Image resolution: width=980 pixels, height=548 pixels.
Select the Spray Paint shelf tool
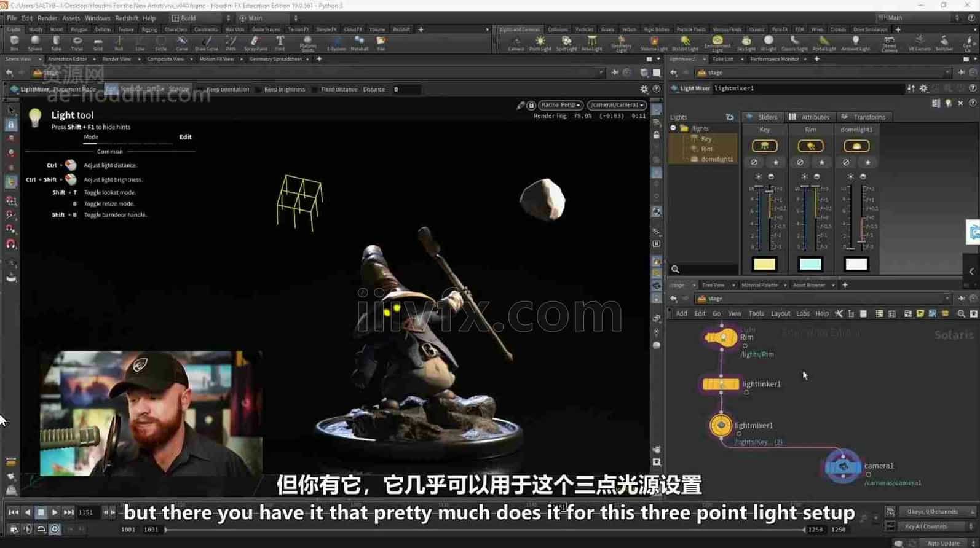coord(255,43)
